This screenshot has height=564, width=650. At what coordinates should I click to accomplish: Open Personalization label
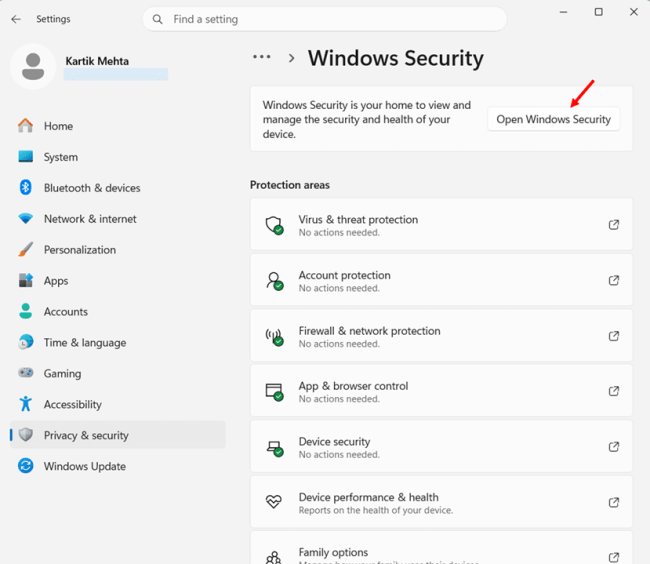pos(80,250)
